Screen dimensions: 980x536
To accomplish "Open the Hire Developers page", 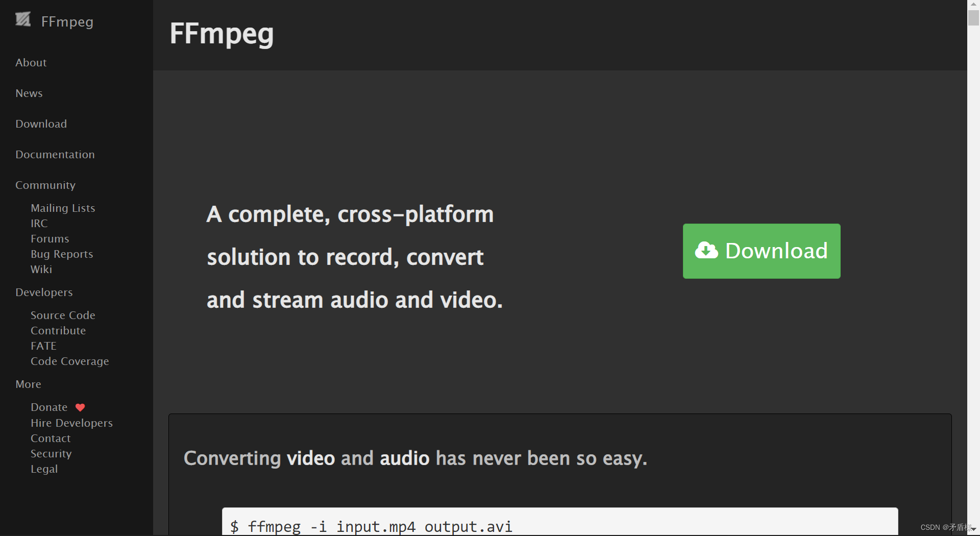I will tap(71, 423).
